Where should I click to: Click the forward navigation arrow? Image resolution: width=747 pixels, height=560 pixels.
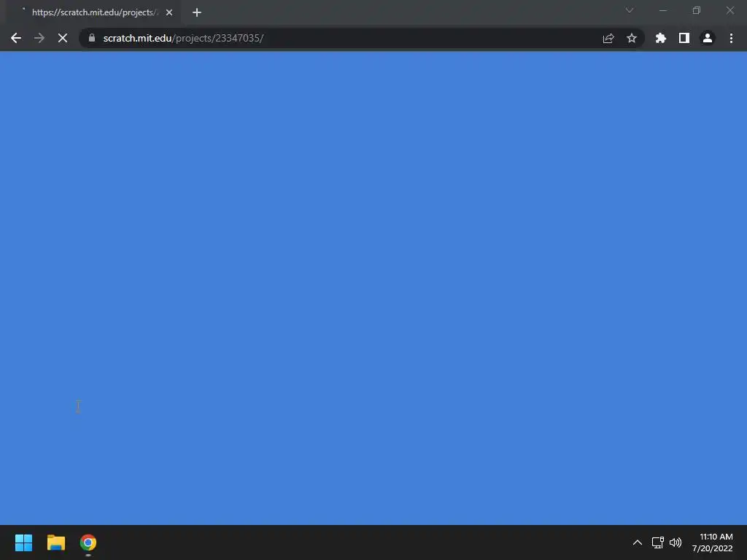39,38
